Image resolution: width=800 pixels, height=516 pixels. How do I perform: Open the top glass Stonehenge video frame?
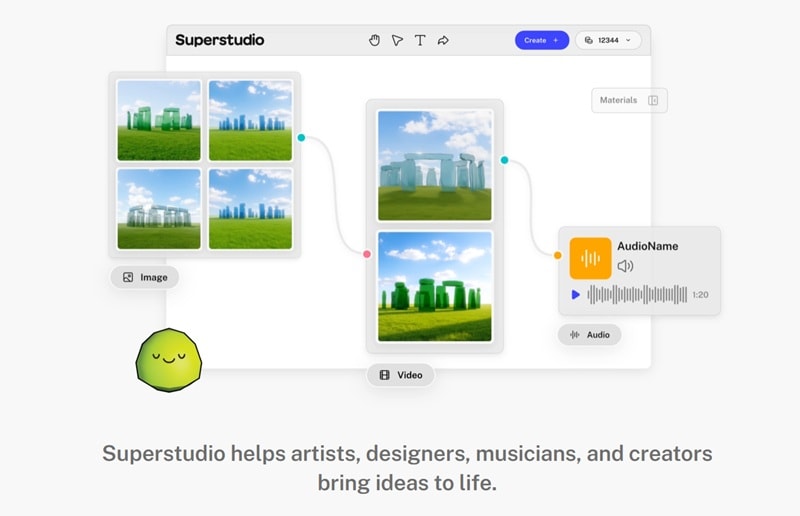[435, 165]
